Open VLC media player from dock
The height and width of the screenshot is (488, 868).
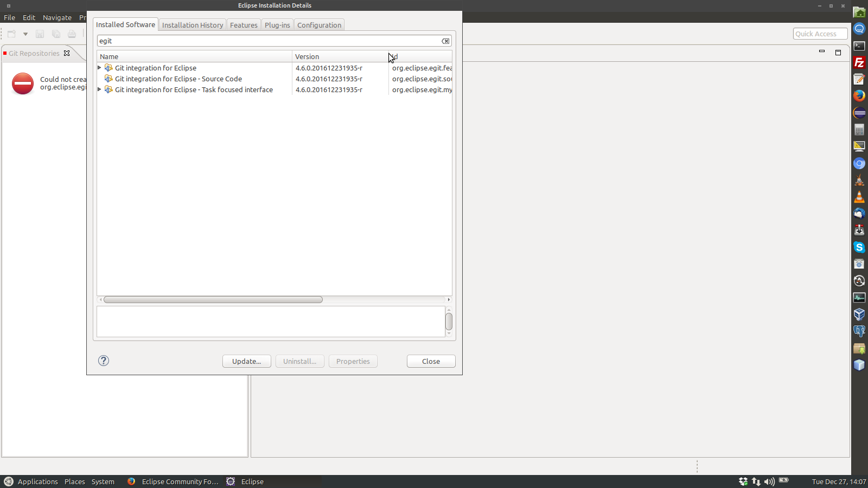tap(859, 197)
